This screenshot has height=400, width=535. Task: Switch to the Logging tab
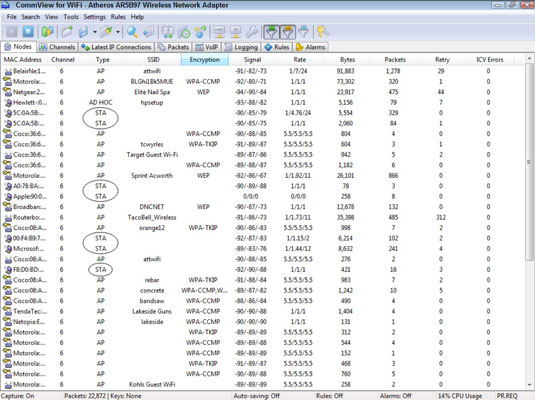(241, 47)
